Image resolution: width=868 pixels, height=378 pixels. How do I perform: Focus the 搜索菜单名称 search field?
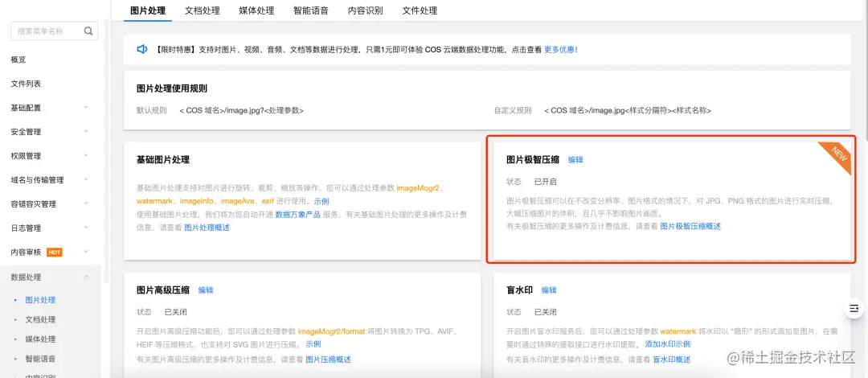[x=55, y=31]
